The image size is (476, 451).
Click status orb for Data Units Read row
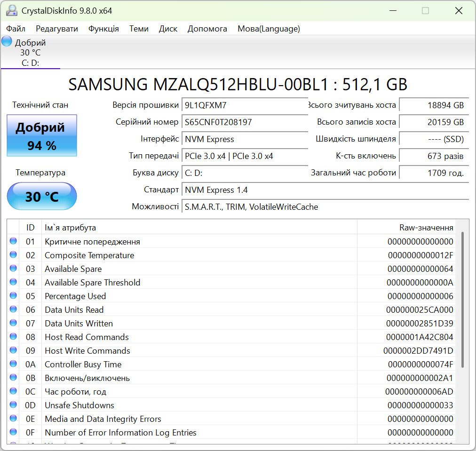pos(13,309)
